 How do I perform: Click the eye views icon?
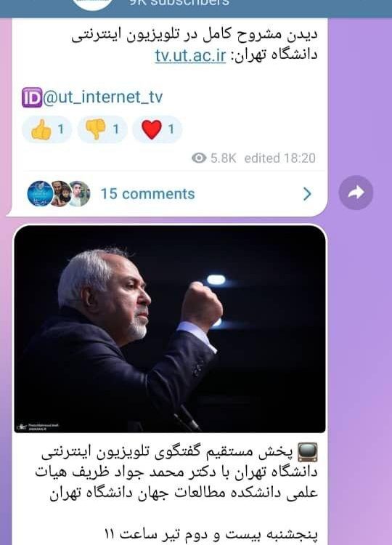199,158
